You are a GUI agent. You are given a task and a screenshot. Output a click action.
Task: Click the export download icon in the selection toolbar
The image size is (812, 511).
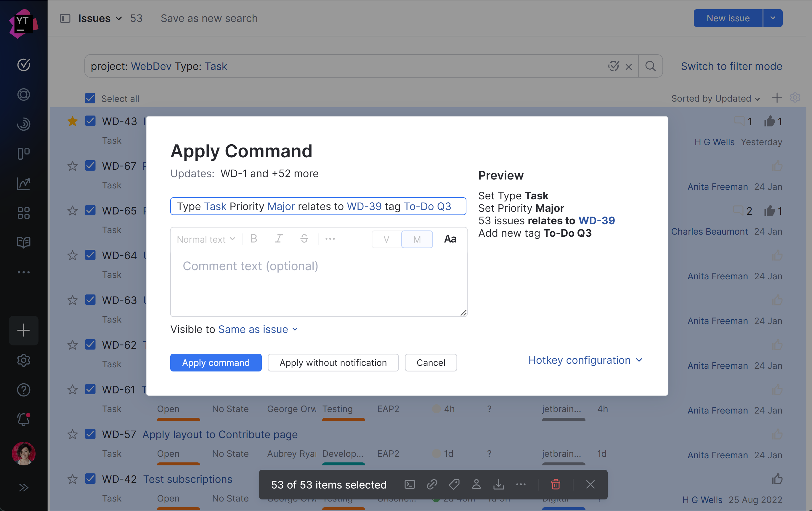point(499,485)
